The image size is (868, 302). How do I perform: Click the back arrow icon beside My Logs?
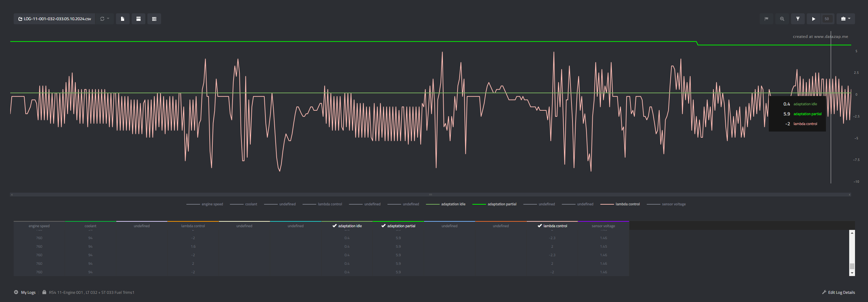click(16, 292)
